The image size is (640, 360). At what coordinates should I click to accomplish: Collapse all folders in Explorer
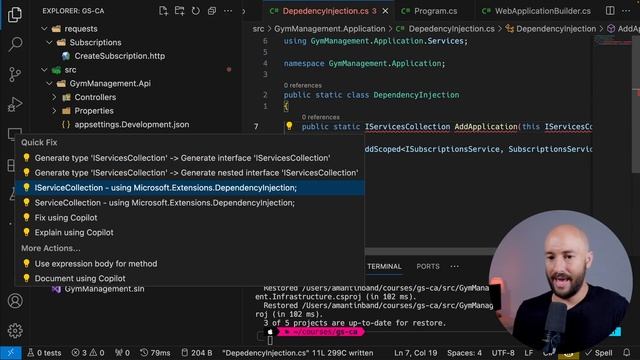pyautogui.click(x=212, y=11)
